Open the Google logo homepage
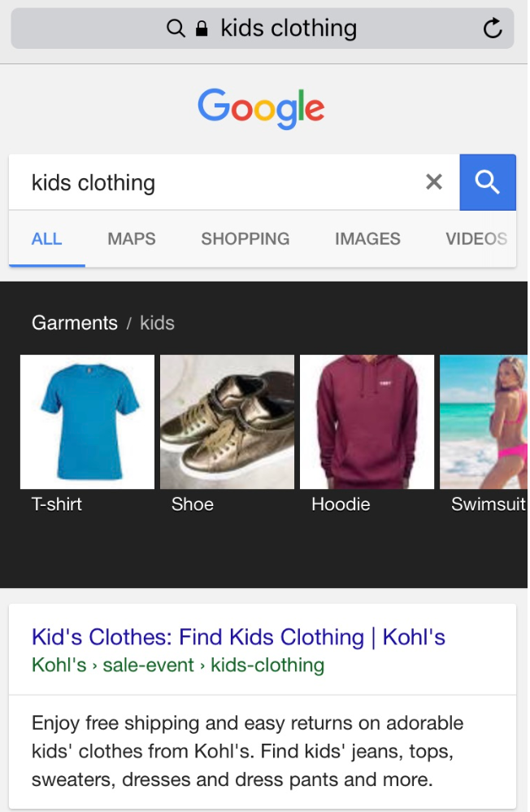530x812 pixels. [x=262, y=108]
